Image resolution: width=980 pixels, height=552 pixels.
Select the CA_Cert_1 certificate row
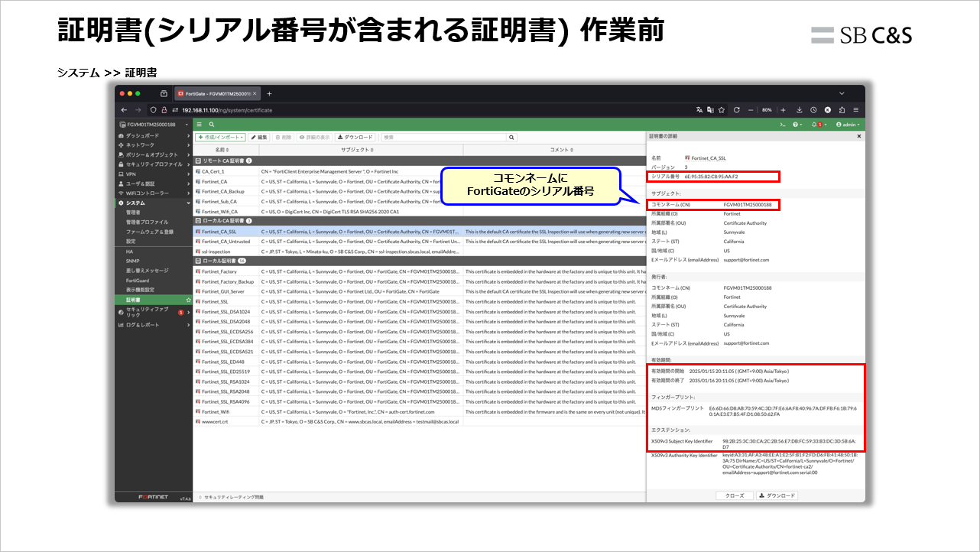(x=420, y=171)
